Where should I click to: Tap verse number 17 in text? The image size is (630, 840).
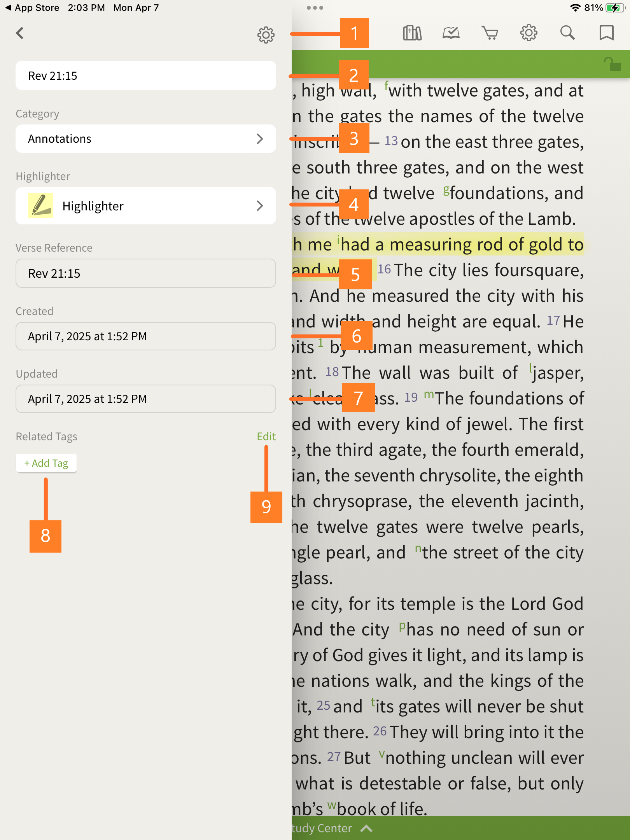click(553, 320)
